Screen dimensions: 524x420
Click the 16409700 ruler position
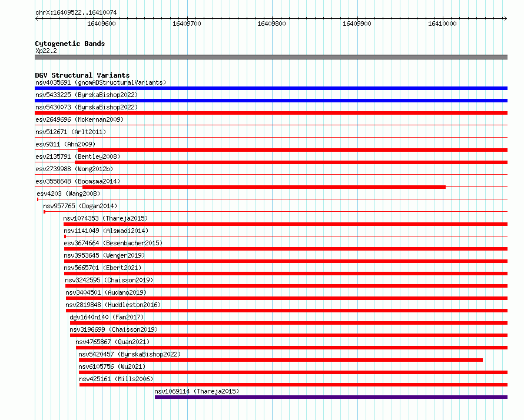pyautogui.click(x=187, y=24)
